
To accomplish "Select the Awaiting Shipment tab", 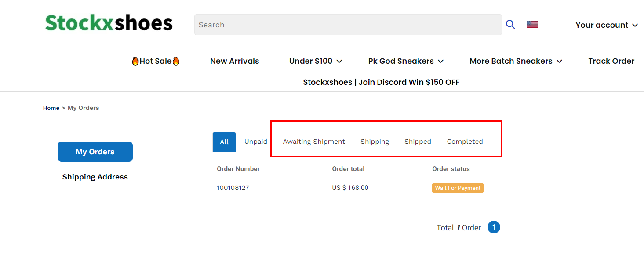I will click(x=314, y=142).
